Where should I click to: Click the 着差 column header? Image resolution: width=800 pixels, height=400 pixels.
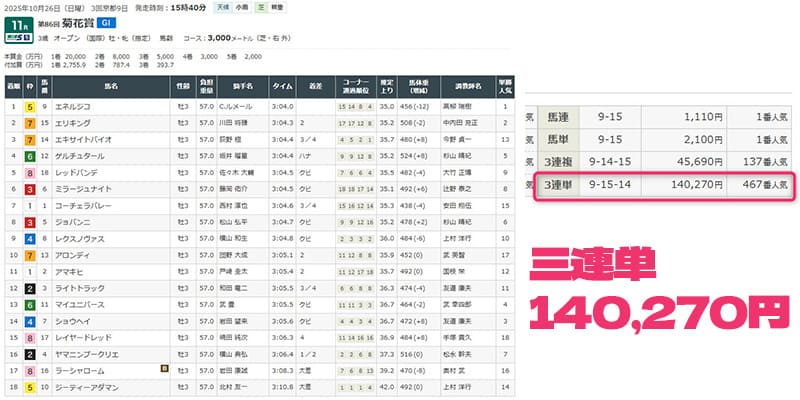point(315,87)
